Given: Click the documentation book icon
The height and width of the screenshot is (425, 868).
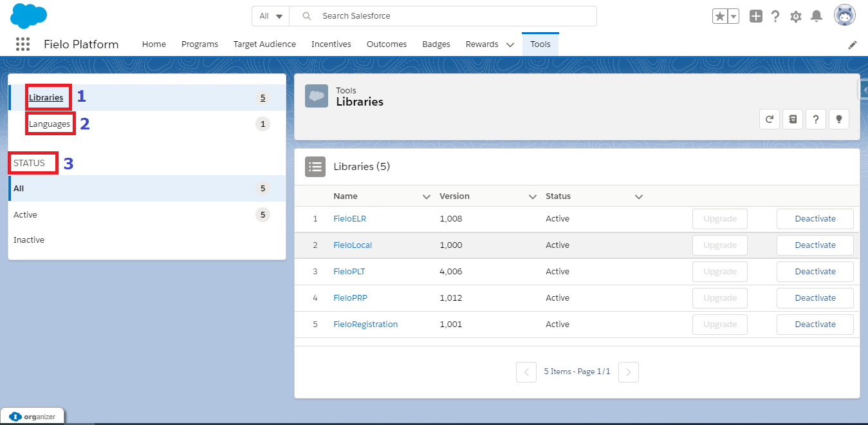Looking at the screenshot, I should [793, 119].
